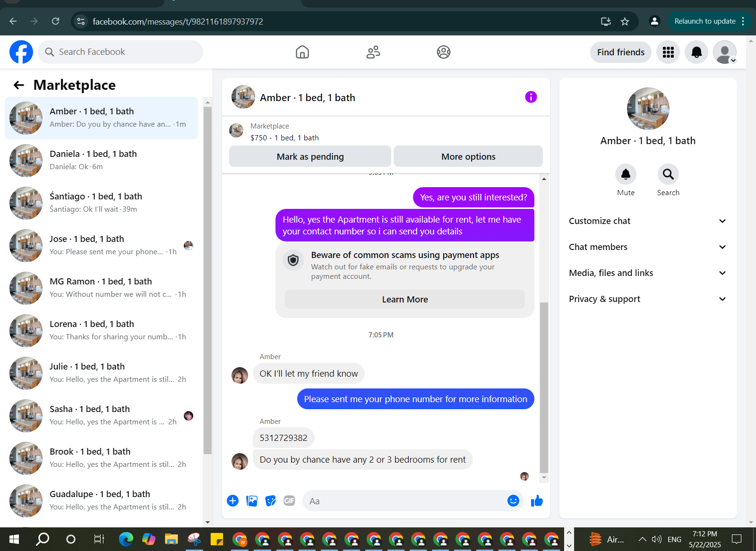Open the Facebook menu grid icon
The width and height of the screenshot is (756, 551).
tap(668, 52)
